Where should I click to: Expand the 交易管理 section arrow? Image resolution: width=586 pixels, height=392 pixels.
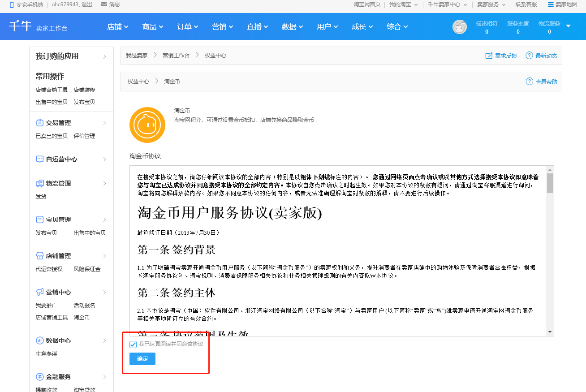(x=104, y=123)
